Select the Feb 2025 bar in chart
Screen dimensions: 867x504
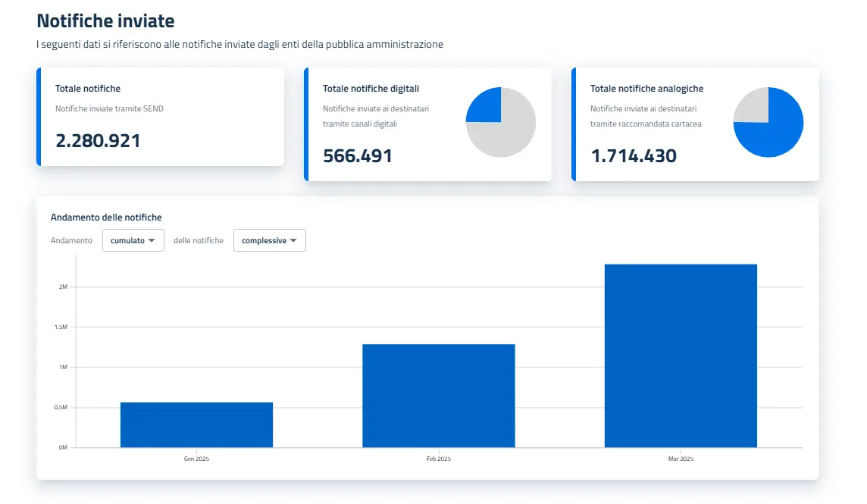pyautogui.click(x=438, y=396)
